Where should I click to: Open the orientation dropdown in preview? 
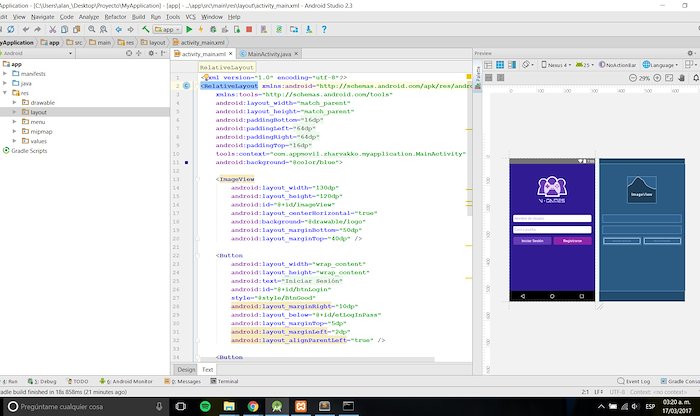(x=529, y=65)
